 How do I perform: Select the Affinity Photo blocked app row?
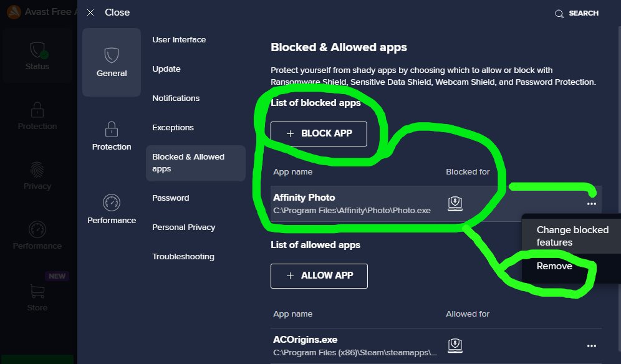pyautogui.click(x=436, y=204)
